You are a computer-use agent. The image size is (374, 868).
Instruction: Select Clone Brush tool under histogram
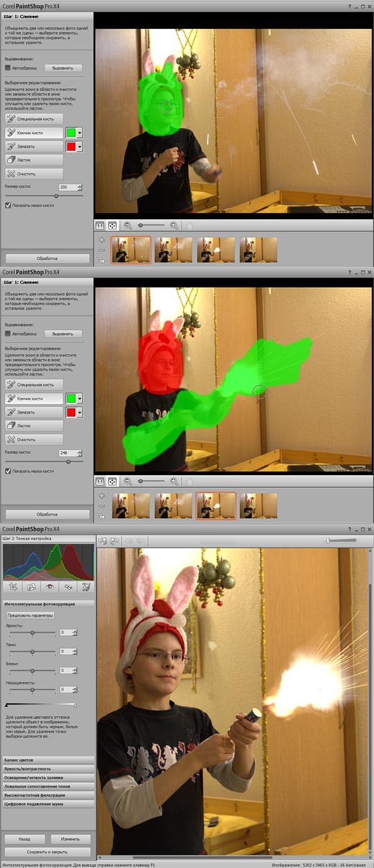click(x=86, y=587)
